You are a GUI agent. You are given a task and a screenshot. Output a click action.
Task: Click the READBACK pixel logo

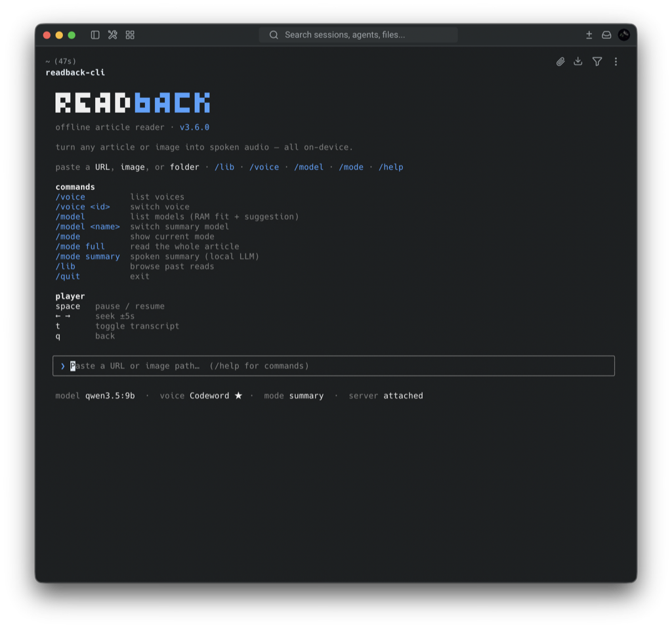coord(133,102)
